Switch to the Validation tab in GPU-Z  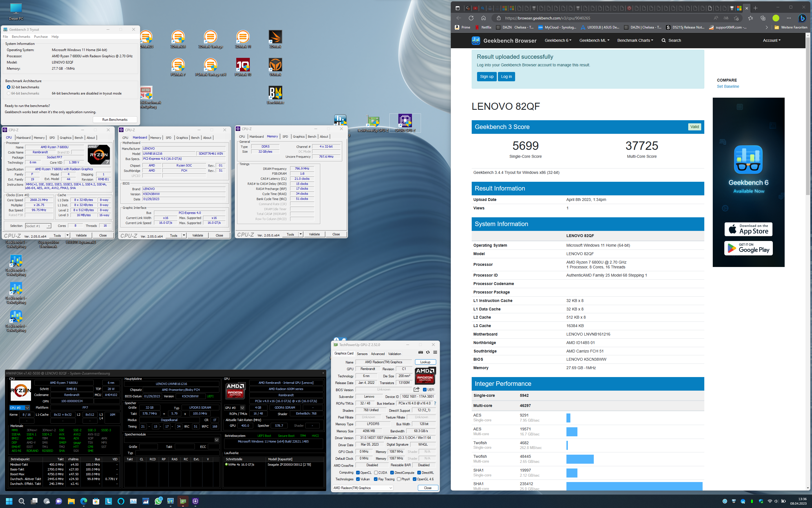pos(394,354)
